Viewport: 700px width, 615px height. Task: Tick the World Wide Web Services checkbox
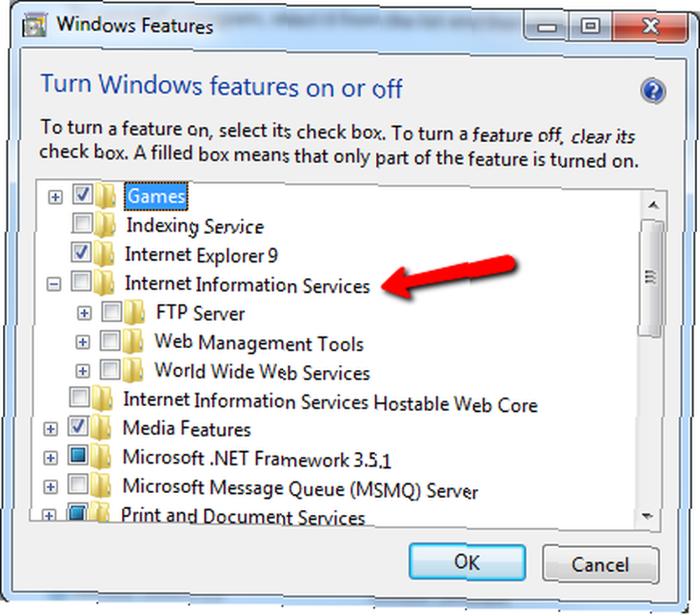(111, 370)
